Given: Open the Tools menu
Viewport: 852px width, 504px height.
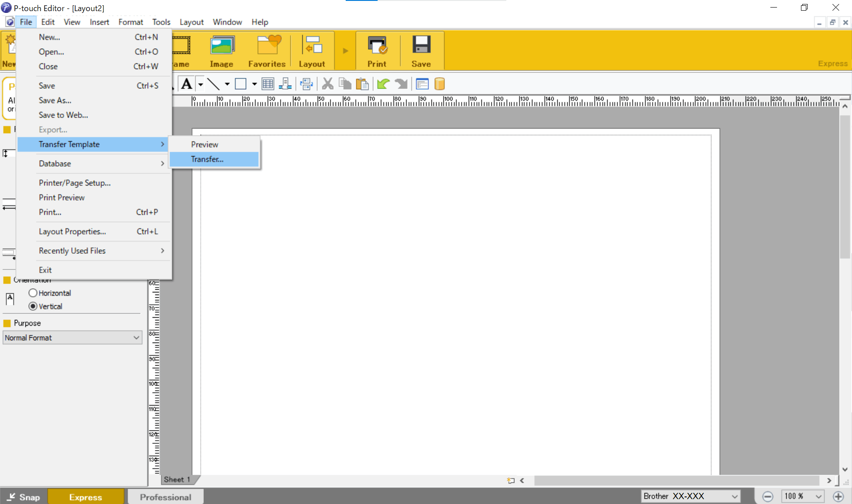Looking at the screenshot, I should [x=161, y=22].
